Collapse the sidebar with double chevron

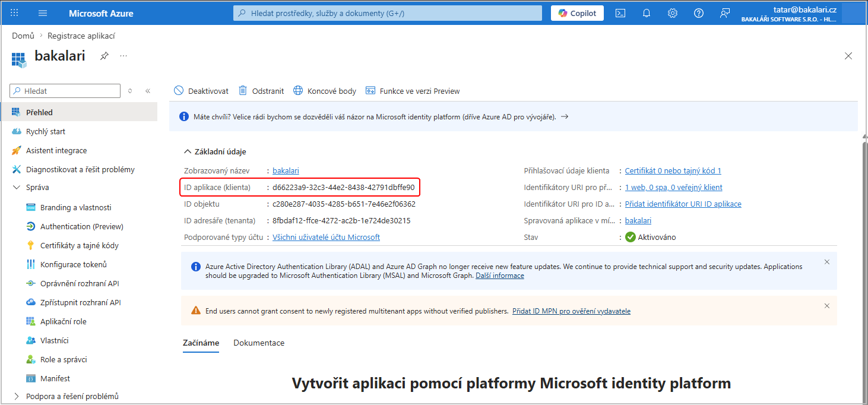tap(148, 91)
